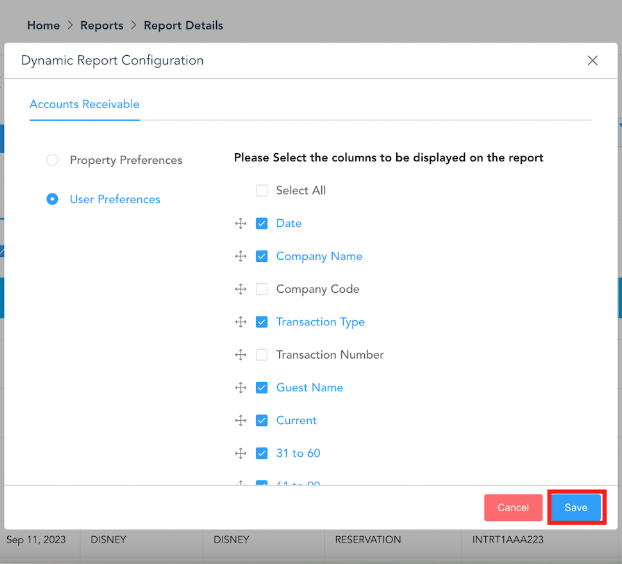Image resolution: width=622 pixels, height=564 pixels.
Task: Click drag handle icon beside 31 to 60
Action: click(x=240, y=453)
